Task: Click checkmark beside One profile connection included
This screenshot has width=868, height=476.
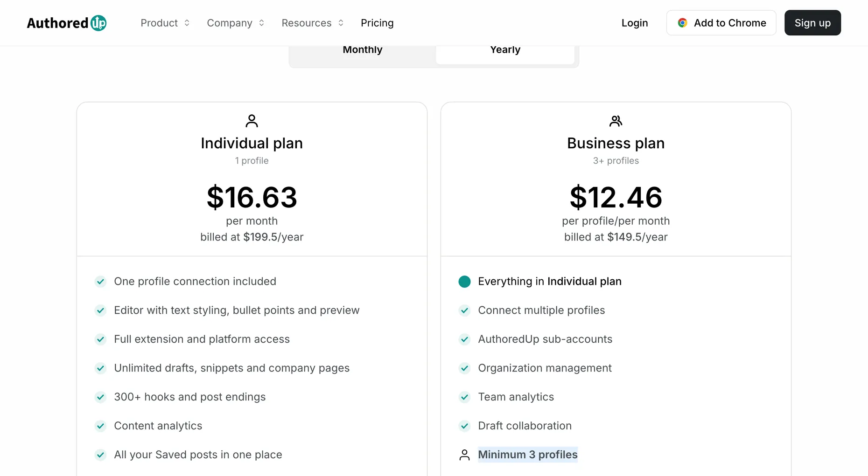Action: click(100, 282)
